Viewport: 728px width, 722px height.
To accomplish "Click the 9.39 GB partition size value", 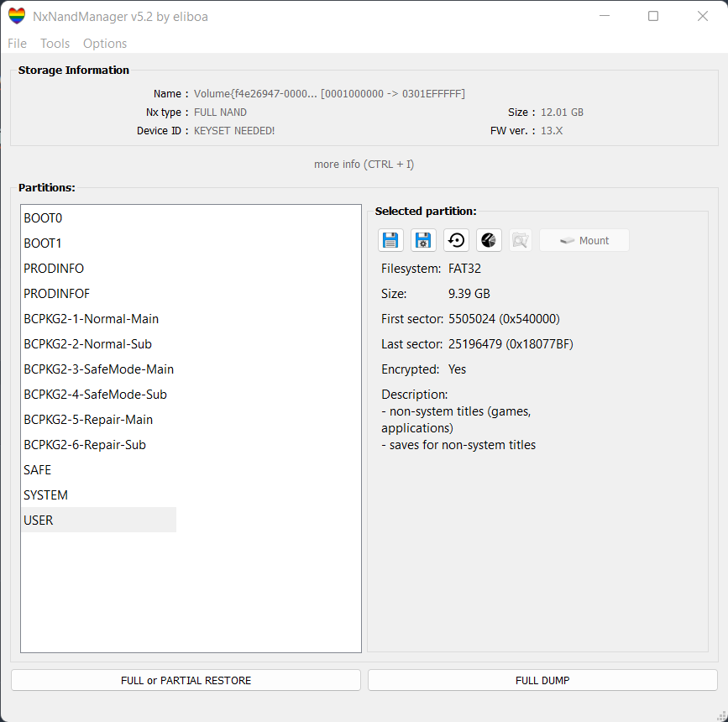I will point(469,294).
